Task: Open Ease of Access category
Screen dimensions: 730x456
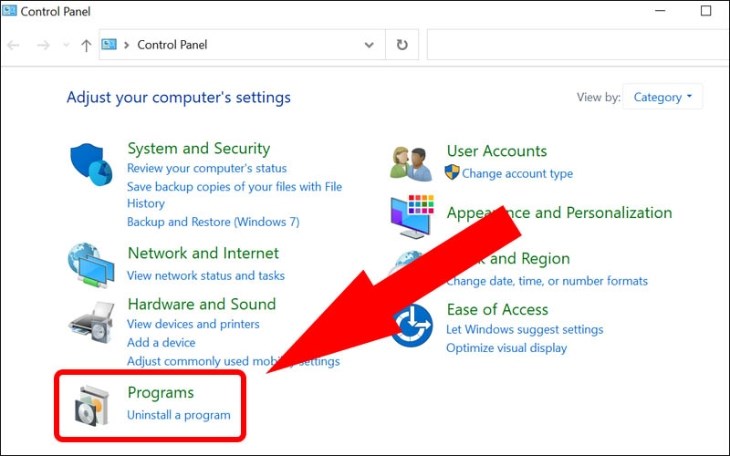Action: (497, 310)
